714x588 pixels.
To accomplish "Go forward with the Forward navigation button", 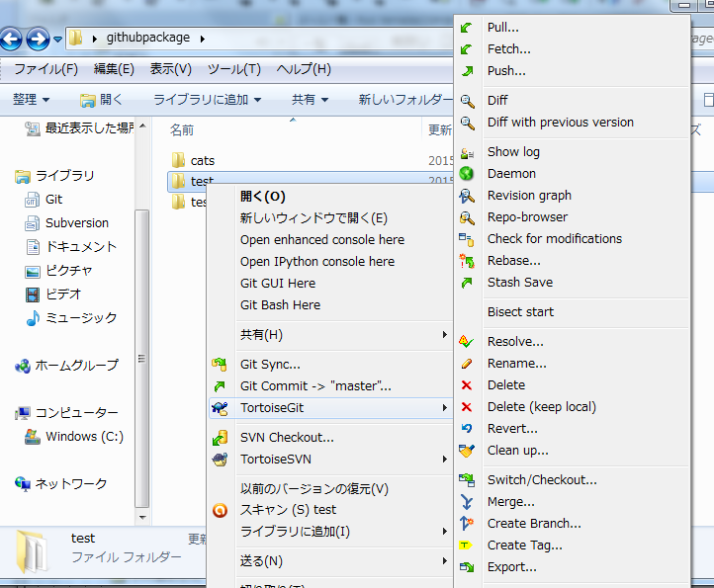I will click(x=38, y=40).
